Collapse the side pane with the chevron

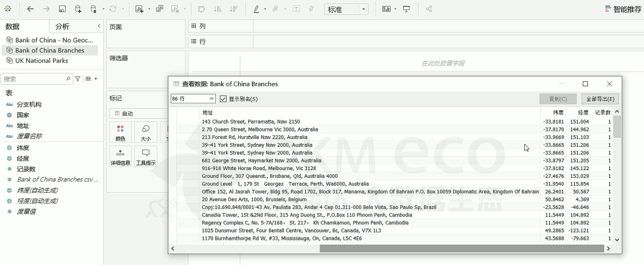[99, 26]
